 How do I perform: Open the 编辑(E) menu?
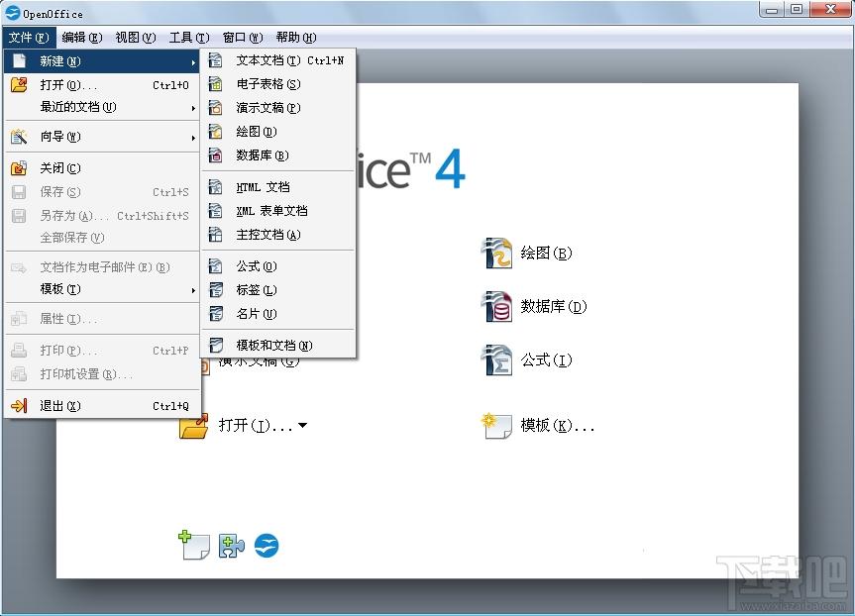click(x=82, y=37)
